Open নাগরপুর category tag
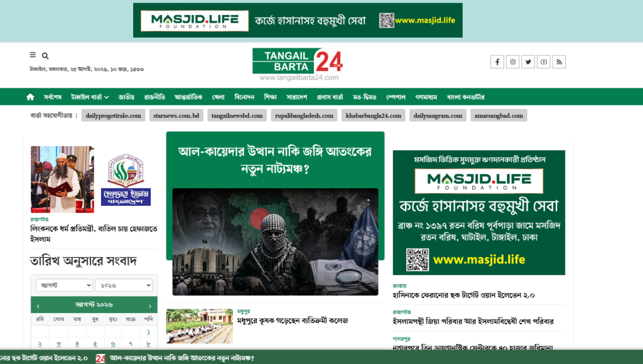This screenshot has width=643, height=364. (x=401, y=339)
